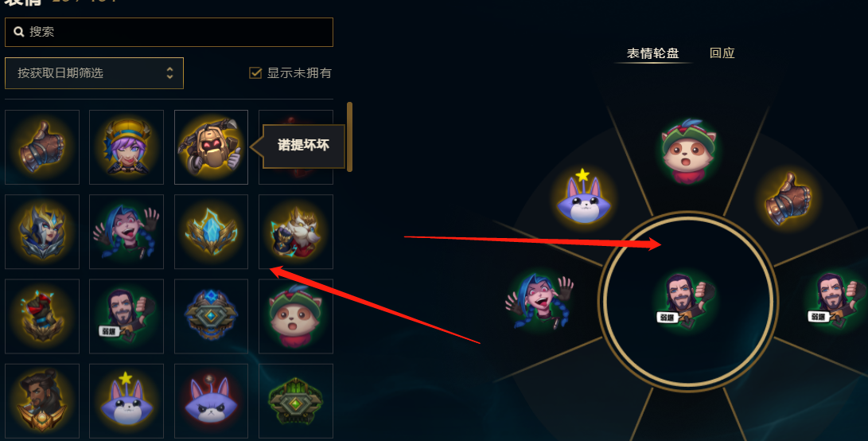Select the star bunny on emote wheel
Viewport: 868px width, 441px height.
[583, 197]
